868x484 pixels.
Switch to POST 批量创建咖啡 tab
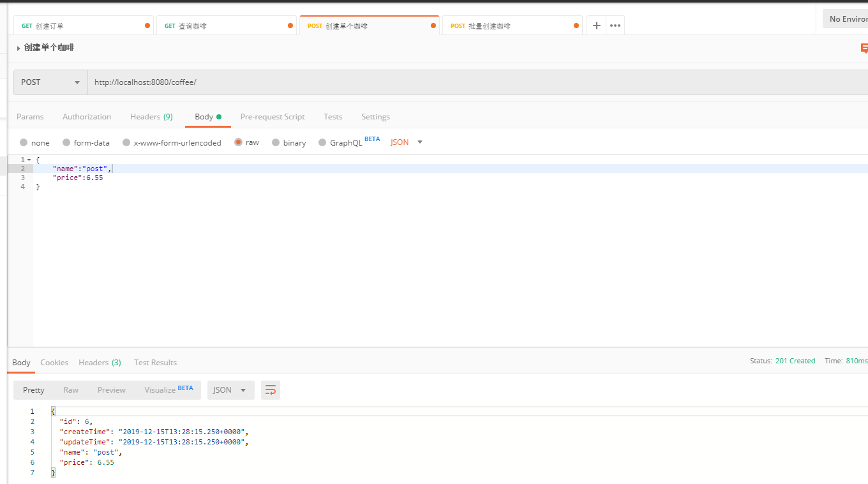tap(512, 26)
